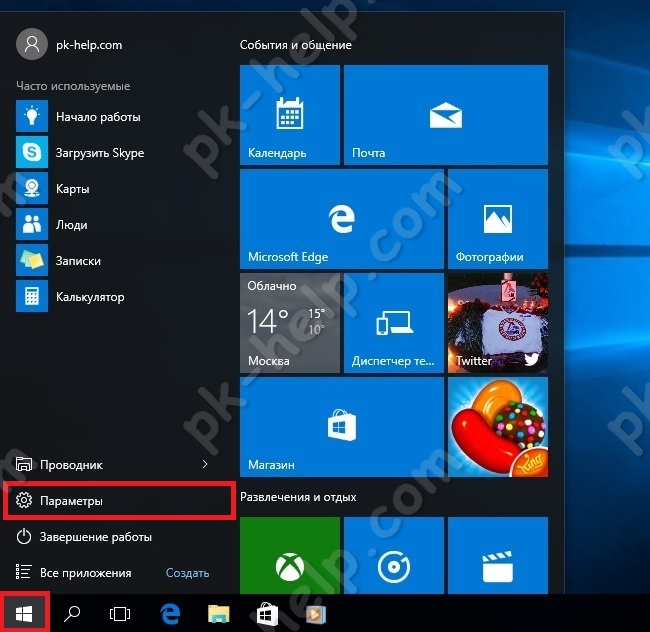Viewport: 650px width, 632px height.
Task: Open Task View on the taskbar
Action: pyautogui.click(x=120, y=613)
